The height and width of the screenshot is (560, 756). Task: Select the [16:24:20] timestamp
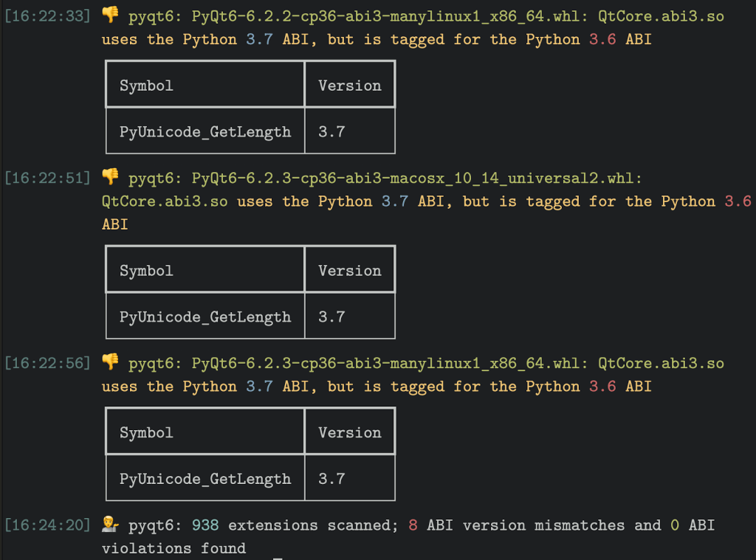click(x=47, y=525)
